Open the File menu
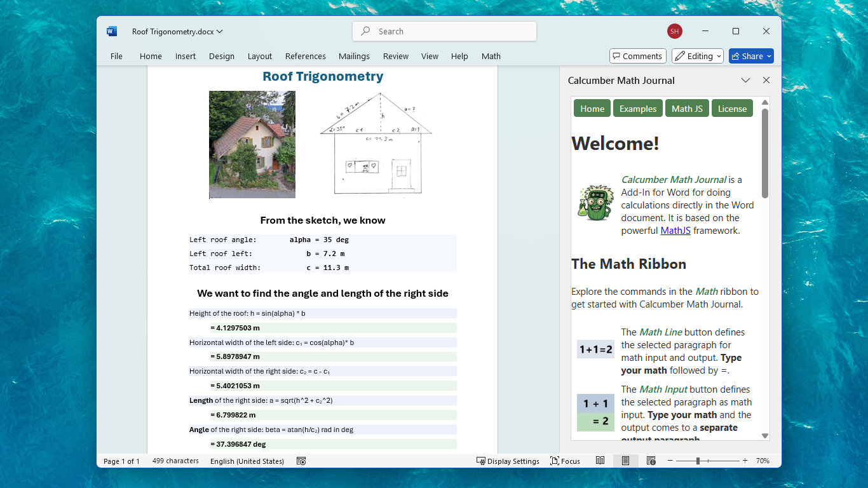 pyautogui.click(x=116, y=56)
